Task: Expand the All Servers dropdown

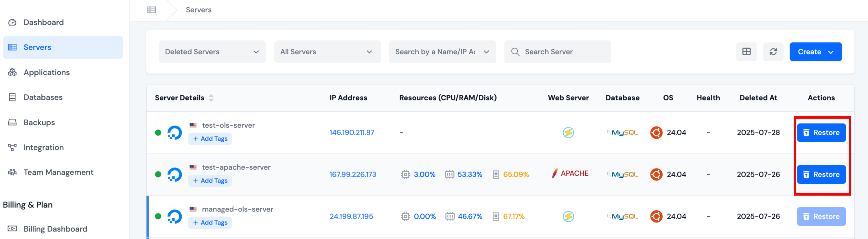Action: coord(327,52)
